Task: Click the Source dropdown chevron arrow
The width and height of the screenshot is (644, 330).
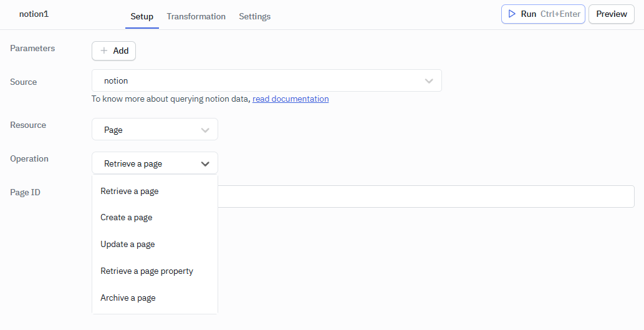Action: tap(429, 80)
